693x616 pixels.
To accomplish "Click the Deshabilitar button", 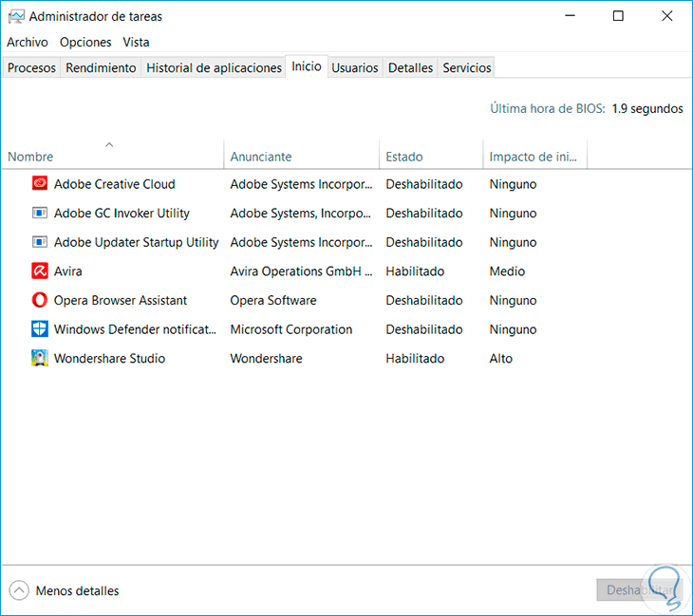I will [640, 590].
